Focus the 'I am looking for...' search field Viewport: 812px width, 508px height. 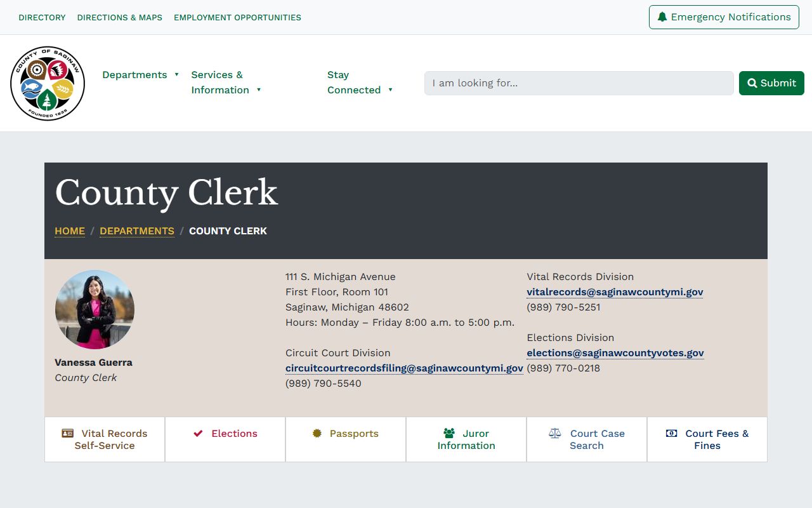tap(579, 83)
